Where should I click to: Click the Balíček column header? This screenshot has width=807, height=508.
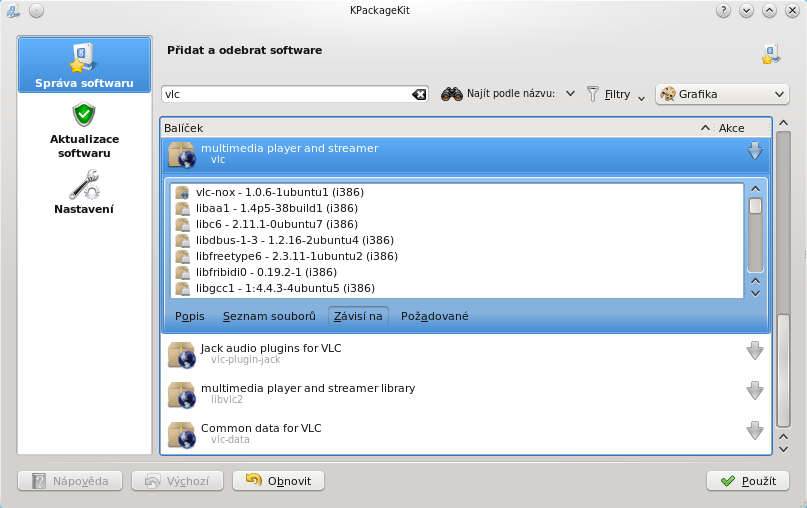[437, 128]
